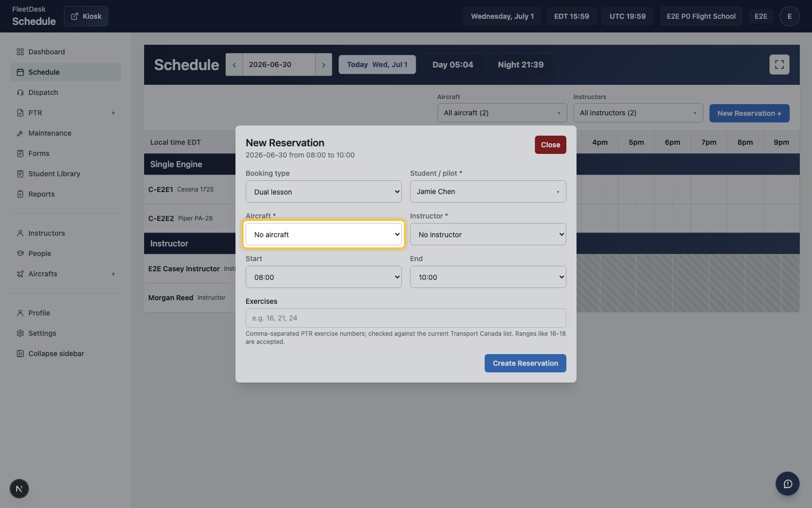Open the Start time 08:00 dropdown

[324, 277]
